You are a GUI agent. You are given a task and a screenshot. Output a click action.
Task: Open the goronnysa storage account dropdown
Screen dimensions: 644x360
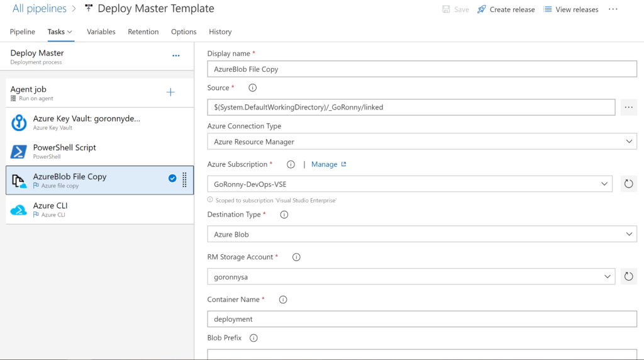pos(411,276)
